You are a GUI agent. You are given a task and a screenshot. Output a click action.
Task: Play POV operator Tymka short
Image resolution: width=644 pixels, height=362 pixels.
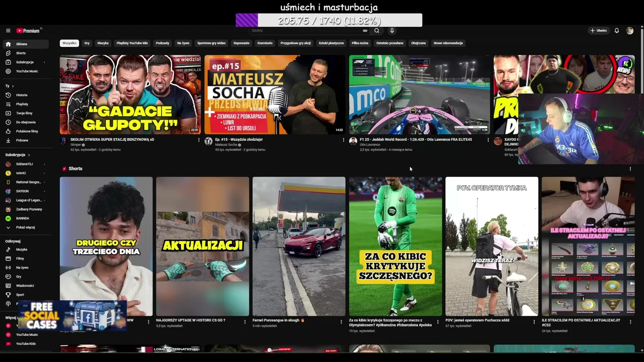tap(492, 246)
